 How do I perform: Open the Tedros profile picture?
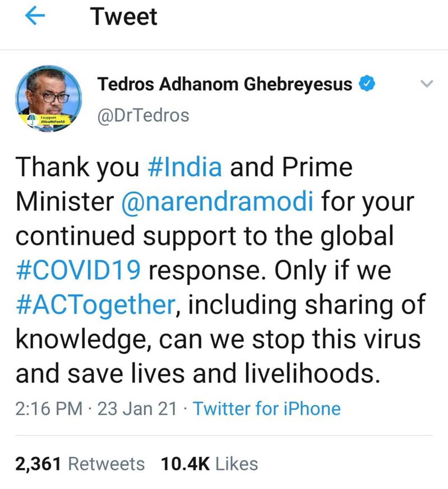coord(49,94)
